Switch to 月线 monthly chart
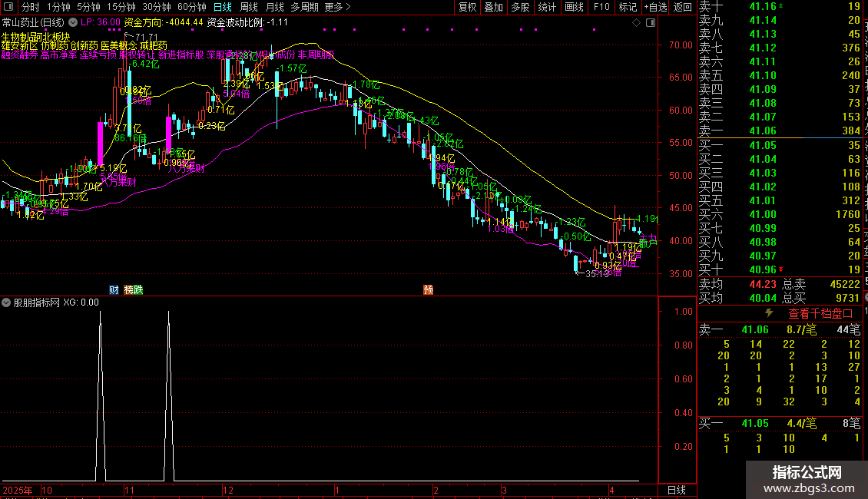The image size is (868, 499). point(274,7)
